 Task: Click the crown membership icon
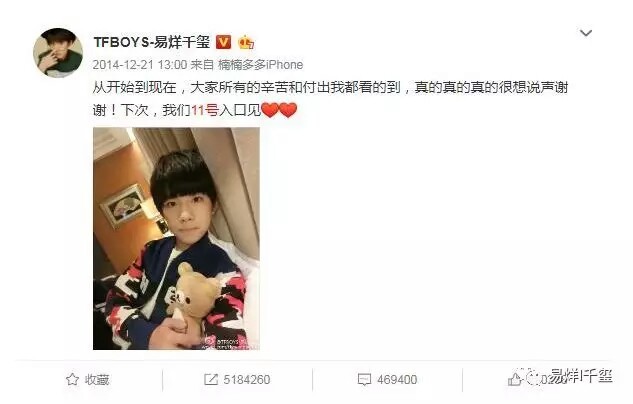click(x=246, y=42)
